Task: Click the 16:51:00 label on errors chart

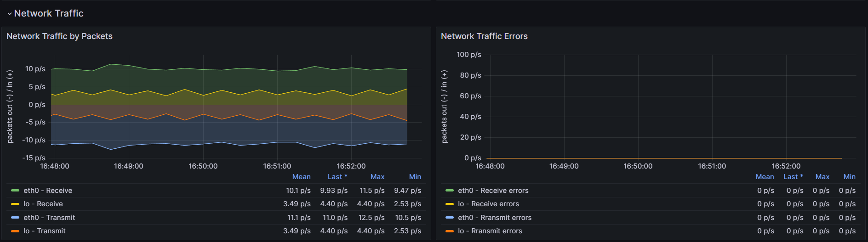Action: (x=712, y=166)
